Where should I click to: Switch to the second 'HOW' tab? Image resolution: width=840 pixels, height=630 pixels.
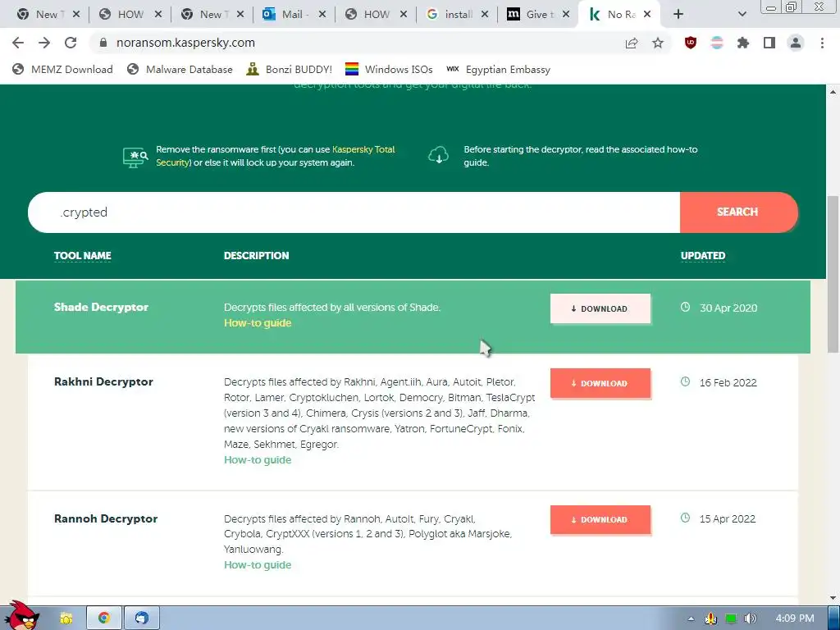tap(376, 15)
